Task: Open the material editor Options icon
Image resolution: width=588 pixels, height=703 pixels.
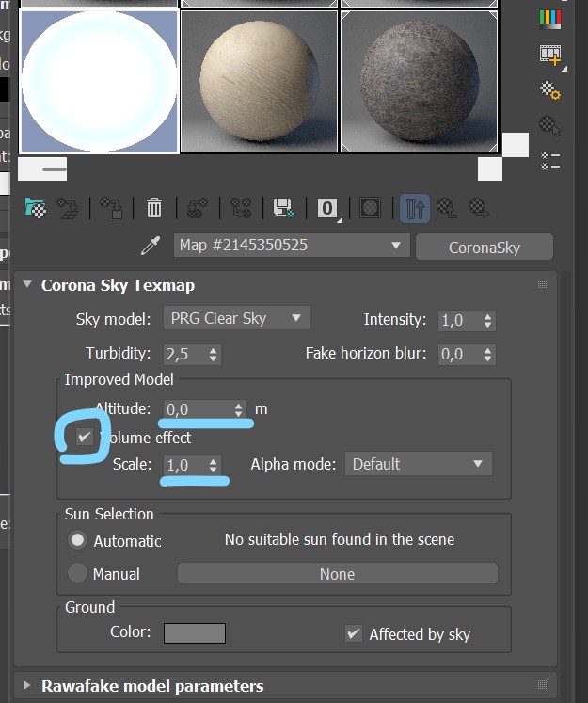Action: [x=550, y=90]
